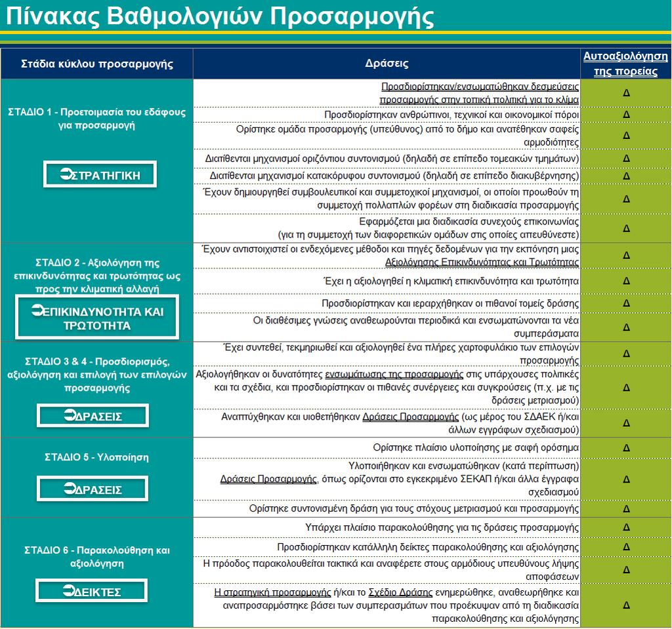
Task: Select the Δ rating for συμβουλευτικοί και συμμετοχικοί μηχανισμοί row
Action: coord(626,199)
